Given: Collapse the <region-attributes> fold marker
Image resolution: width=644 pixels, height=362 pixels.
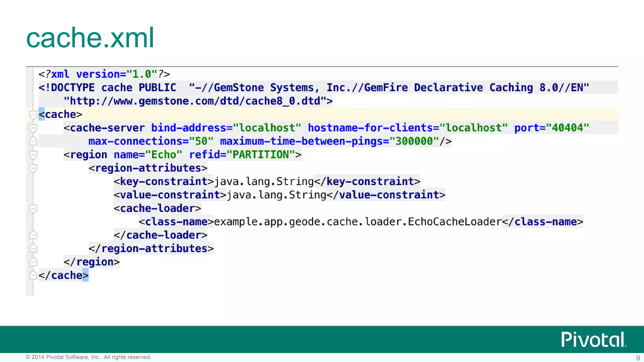Looking at the screenshot, I should pyautogui.click(x=33, y=168).
